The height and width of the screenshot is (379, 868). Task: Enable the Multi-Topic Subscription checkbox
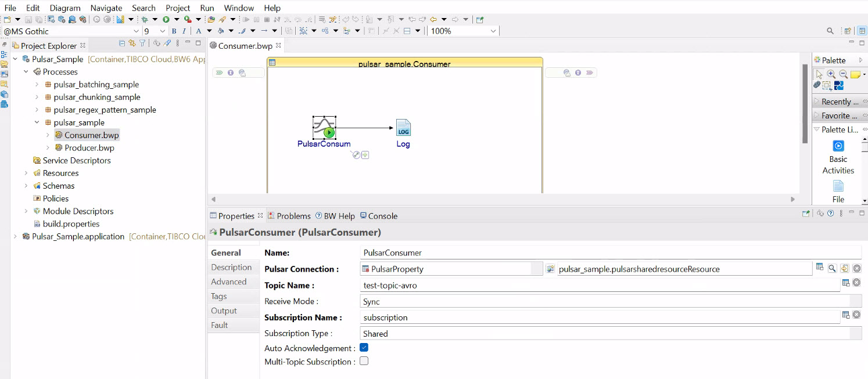[x=364, y=361]
